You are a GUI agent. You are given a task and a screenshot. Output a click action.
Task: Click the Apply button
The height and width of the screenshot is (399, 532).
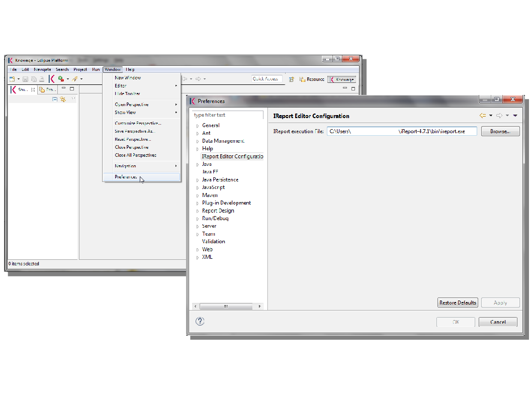(x=500, y=303)
